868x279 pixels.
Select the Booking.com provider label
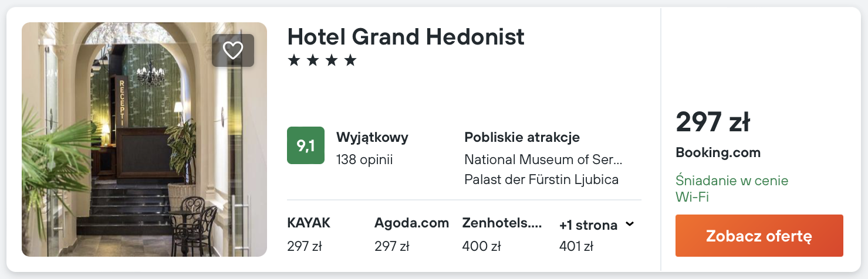click(x=718, y=153)
